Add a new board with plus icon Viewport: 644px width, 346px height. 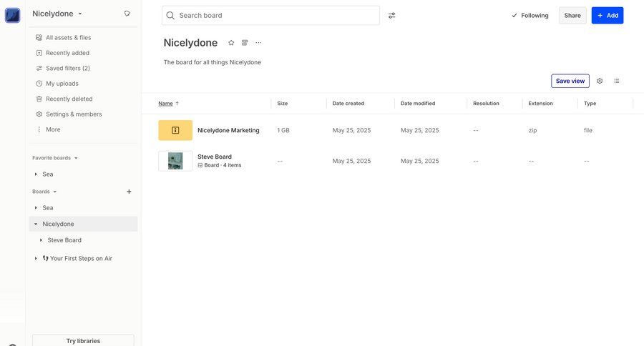pos(129,192)
